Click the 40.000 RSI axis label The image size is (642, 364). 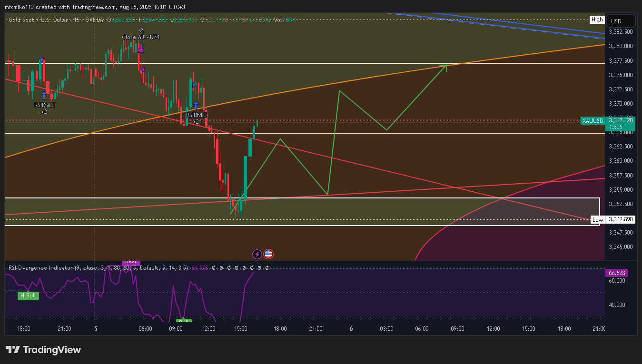617,305
